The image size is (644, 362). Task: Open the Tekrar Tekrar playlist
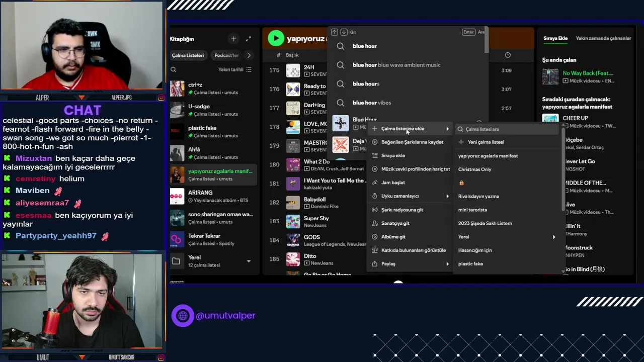click(213, 239)
